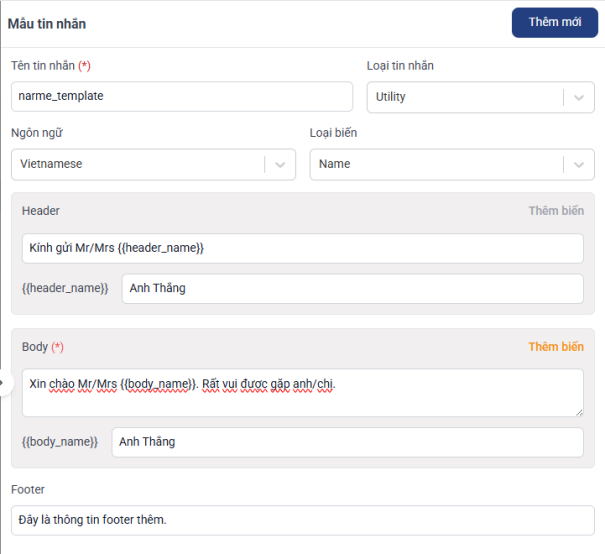Click the {{body_name}} variable label

[x=60, y=442]
